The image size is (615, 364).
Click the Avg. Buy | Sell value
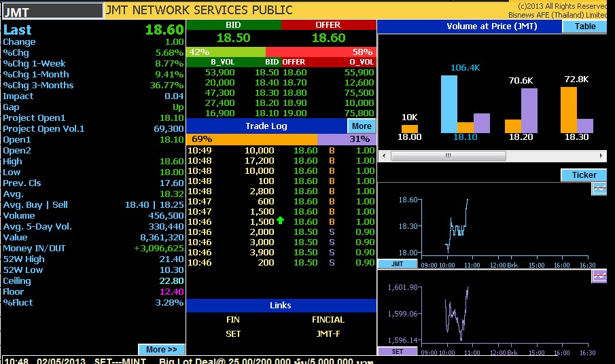(x=154, y=204)
